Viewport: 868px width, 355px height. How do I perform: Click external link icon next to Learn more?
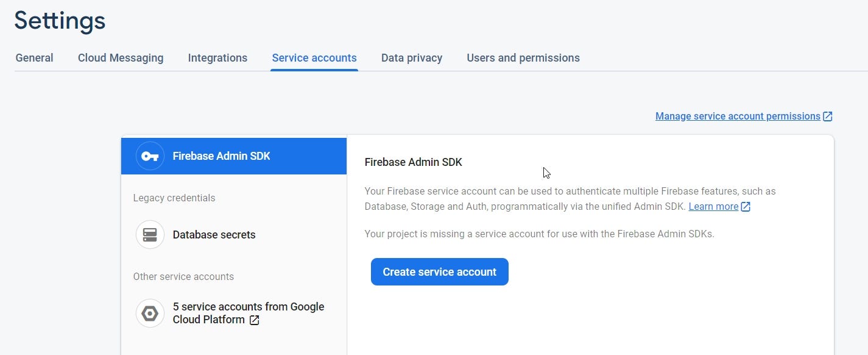click(x=746, y=207)
